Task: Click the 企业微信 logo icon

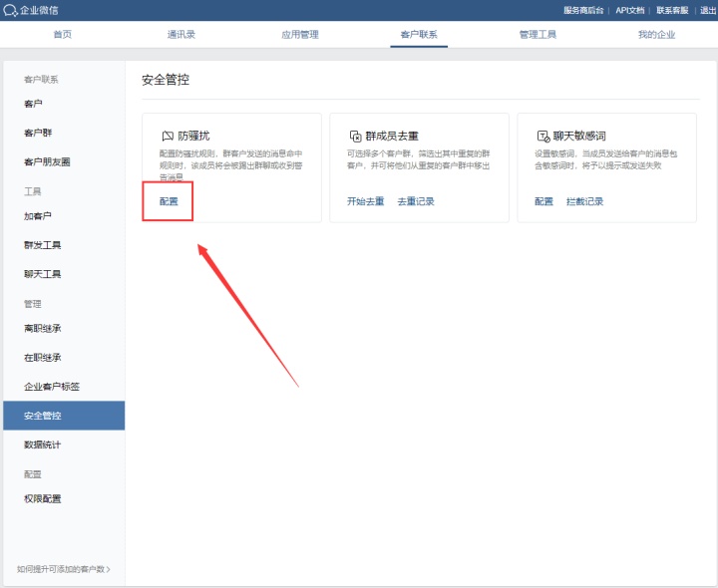Action: coord(11,10)
